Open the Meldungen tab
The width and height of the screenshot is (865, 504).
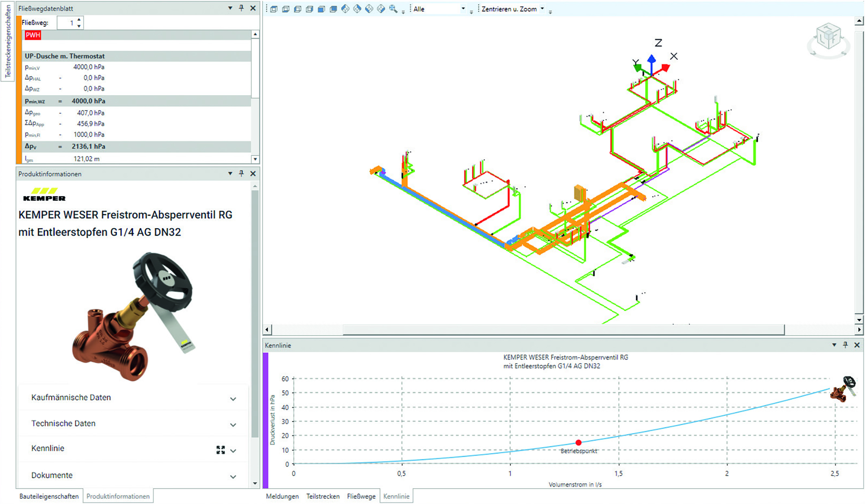click(x=282, y=496)
